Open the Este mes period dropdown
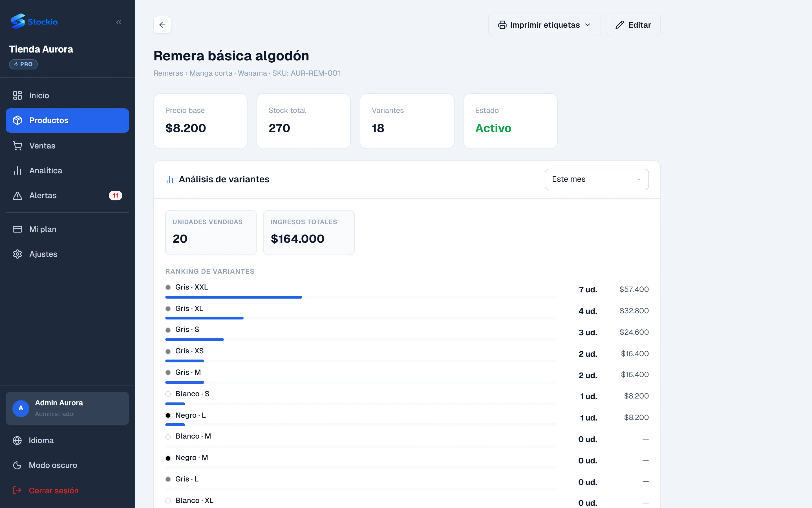 coord(597,179)
